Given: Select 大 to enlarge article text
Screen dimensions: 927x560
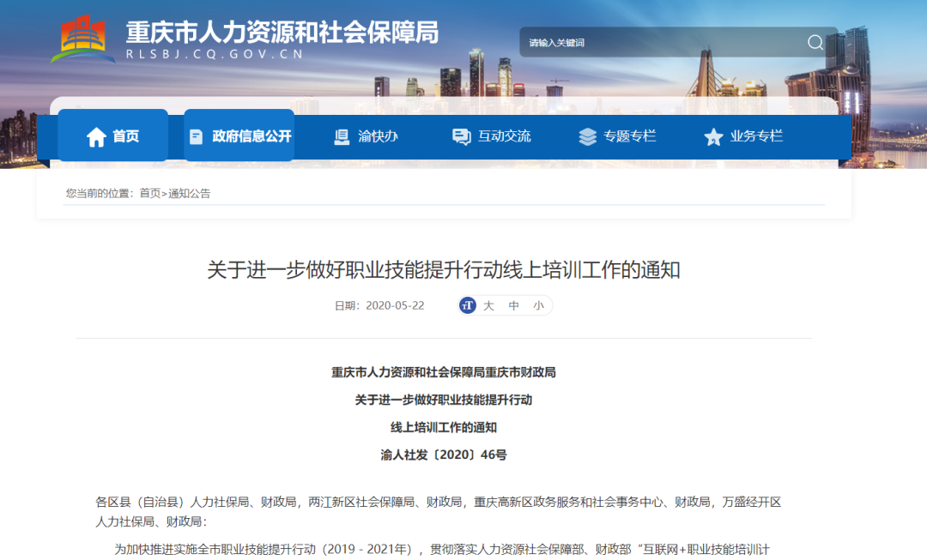Looking at the screenshot, I should [489, 305].
